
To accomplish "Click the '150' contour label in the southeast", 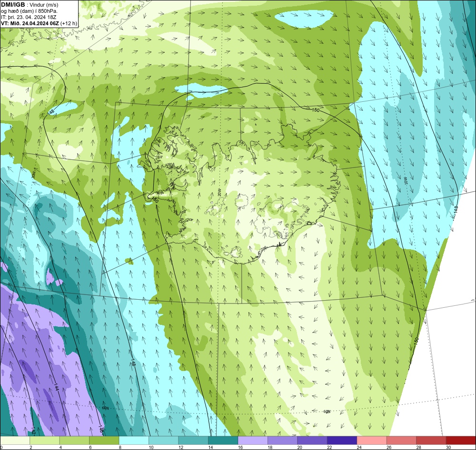I will tap(416, 341).
